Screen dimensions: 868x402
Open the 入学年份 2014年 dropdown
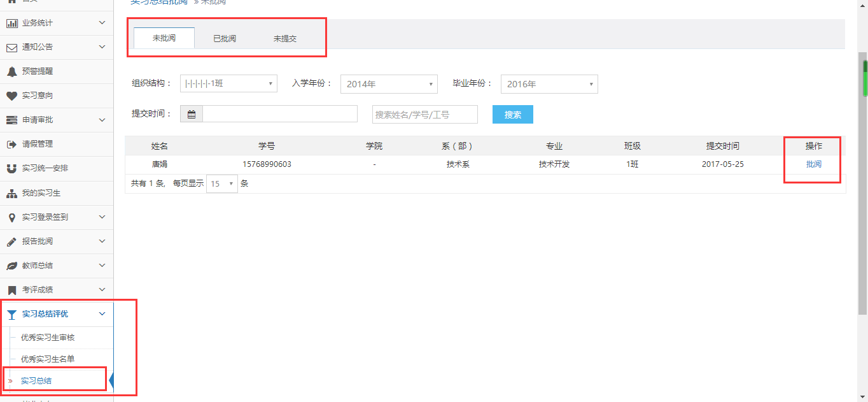click(x=389, y=84)
